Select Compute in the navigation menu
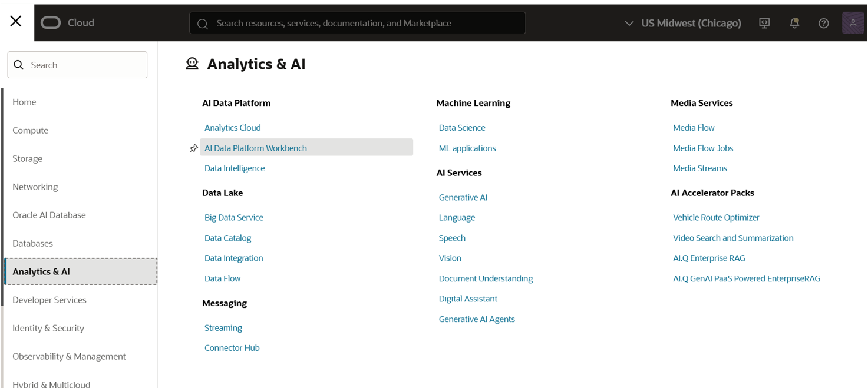 point(31,130)
